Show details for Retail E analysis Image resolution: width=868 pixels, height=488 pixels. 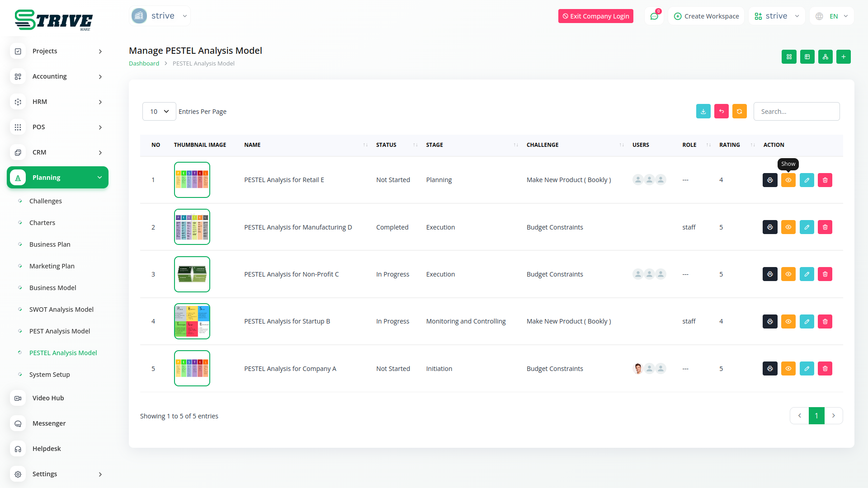(788, 180)
